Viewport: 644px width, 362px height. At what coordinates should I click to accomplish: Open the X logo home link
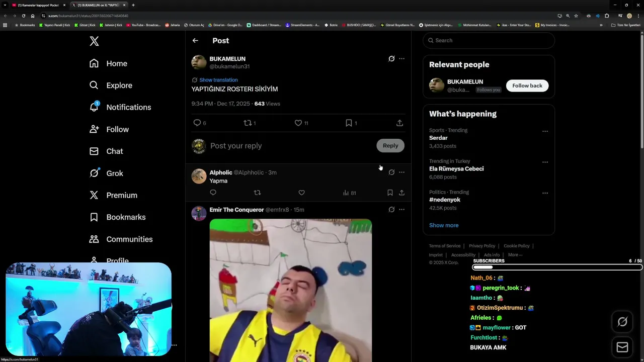click(94, 41)
